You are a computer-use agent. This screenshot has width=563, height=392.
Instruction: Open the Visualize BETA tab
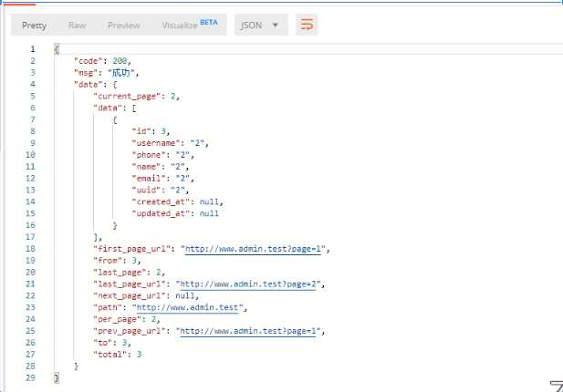tap(190, 25)
